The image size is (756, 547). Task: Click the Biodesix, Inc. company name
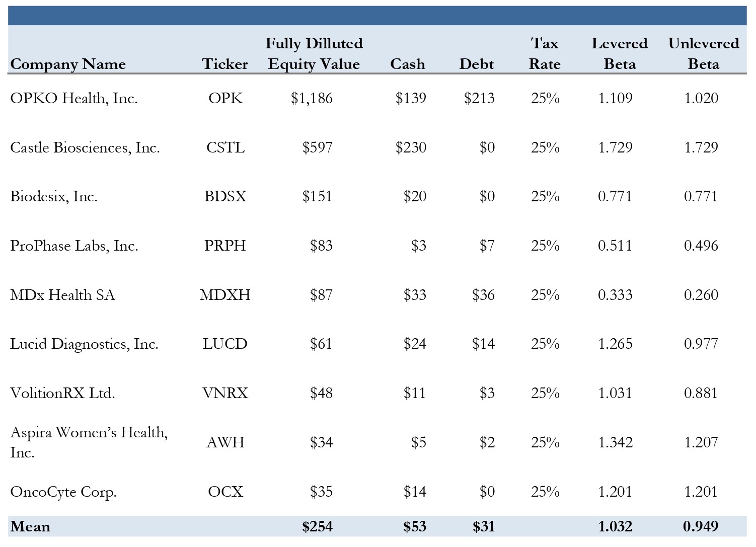(x=54, y=196)
